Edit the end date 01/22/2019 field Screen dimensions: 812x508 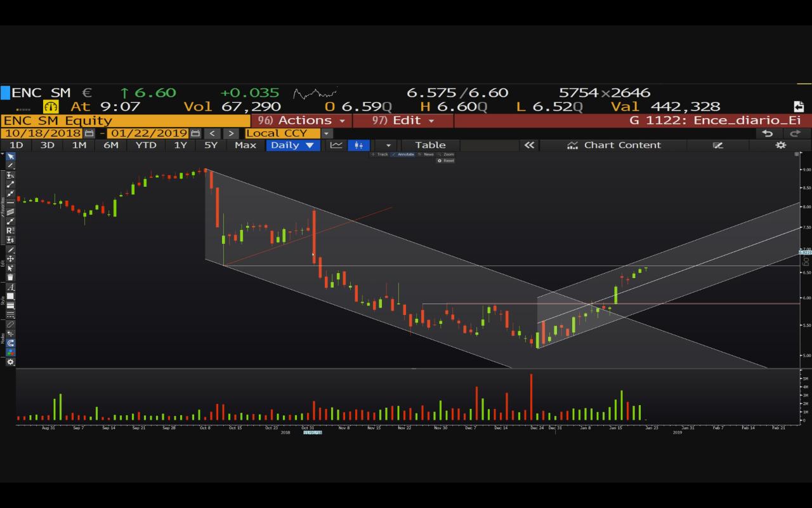pyautogui.click(x=148, y=133)
